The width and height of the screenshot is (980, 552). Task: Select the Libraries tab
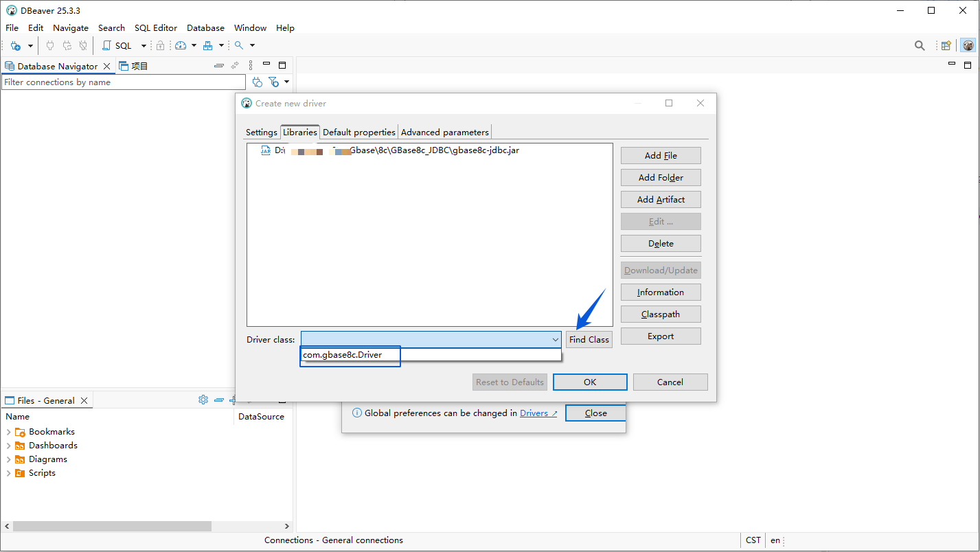click(300, 132)
